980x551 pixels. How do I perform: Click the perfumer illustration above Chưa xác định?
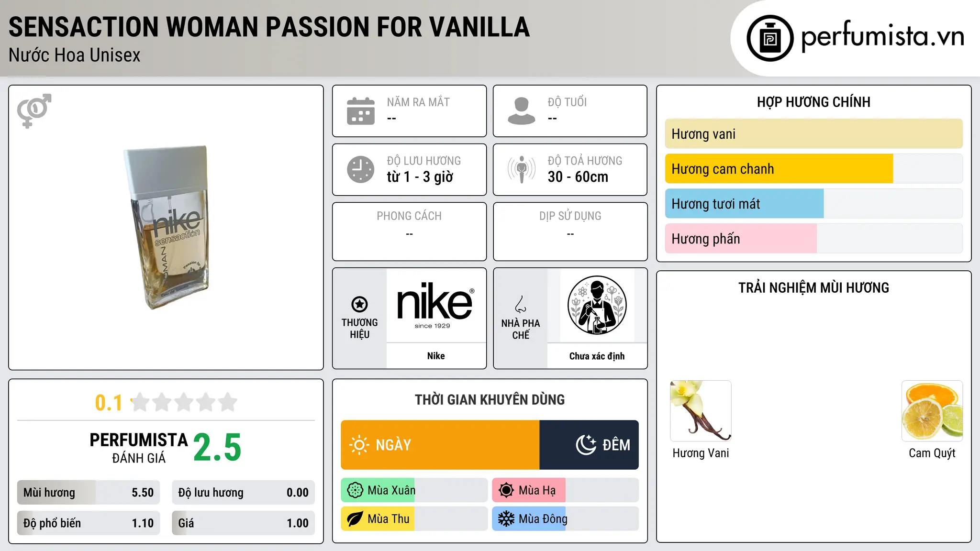pyautogui.click(x=597, y=305)
